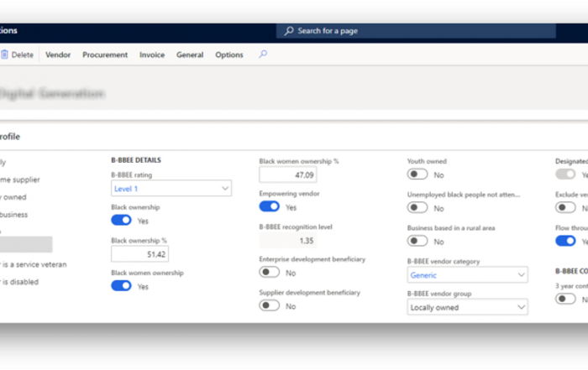Click the action bar search magnifier icon

click(x=263, y=55)
